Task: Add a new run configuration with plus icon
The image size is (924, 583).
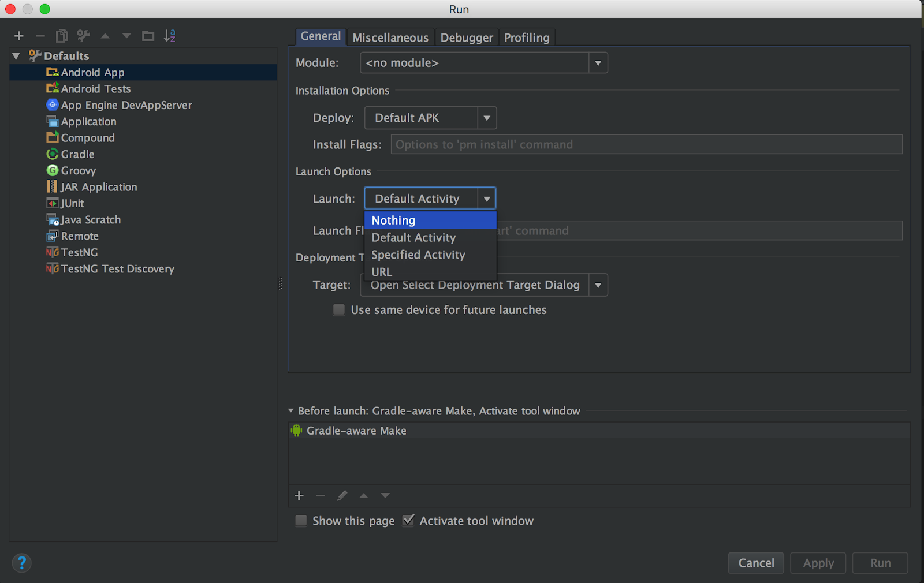Action: [x=19, y=35]
